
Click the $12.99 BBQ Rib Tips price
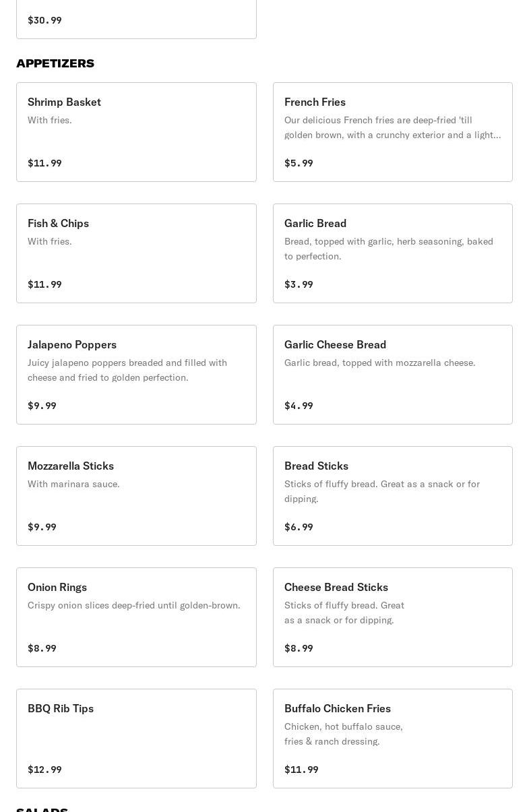pyautogui.click(x=44, y=770)
